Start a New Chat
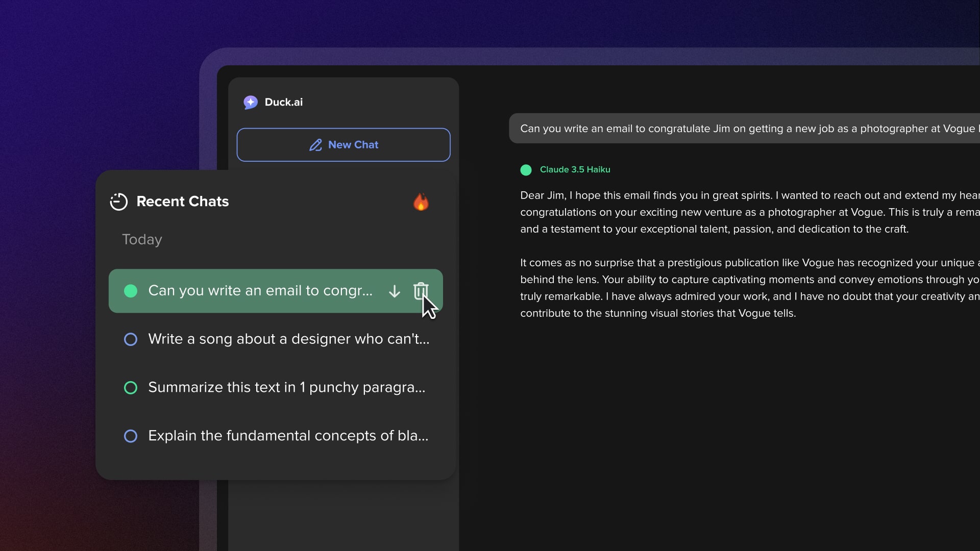Viewport: 980px width, 551px height. [344, 145]
